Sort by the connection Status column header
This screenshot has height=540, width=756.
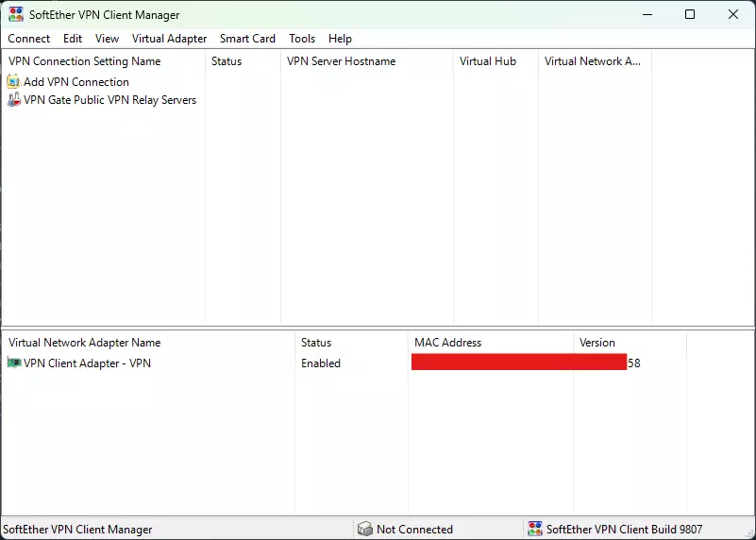[243, 61]
